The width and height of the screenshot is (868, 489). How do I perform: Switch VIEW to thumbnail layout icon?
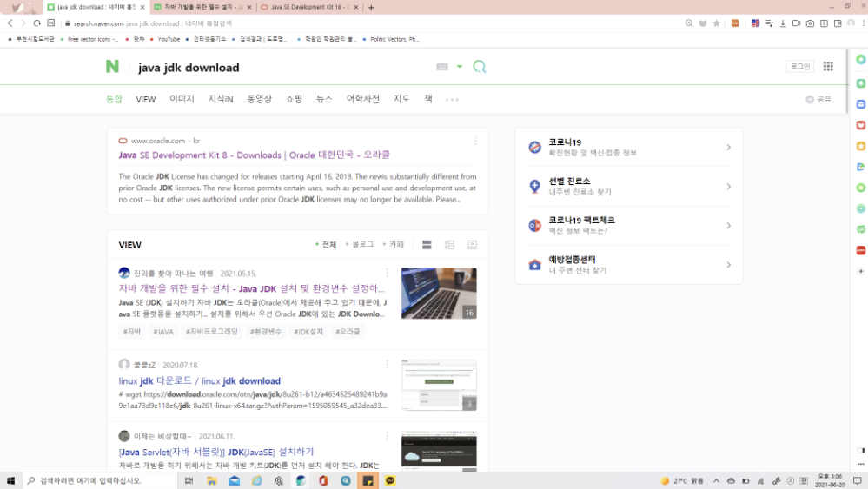(x=472, y=245)
